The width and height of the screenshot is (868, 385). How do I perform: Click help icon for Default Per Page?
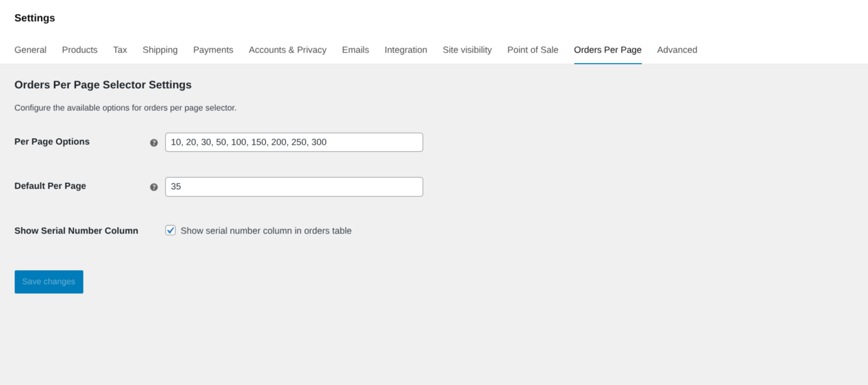pos(154,187)
